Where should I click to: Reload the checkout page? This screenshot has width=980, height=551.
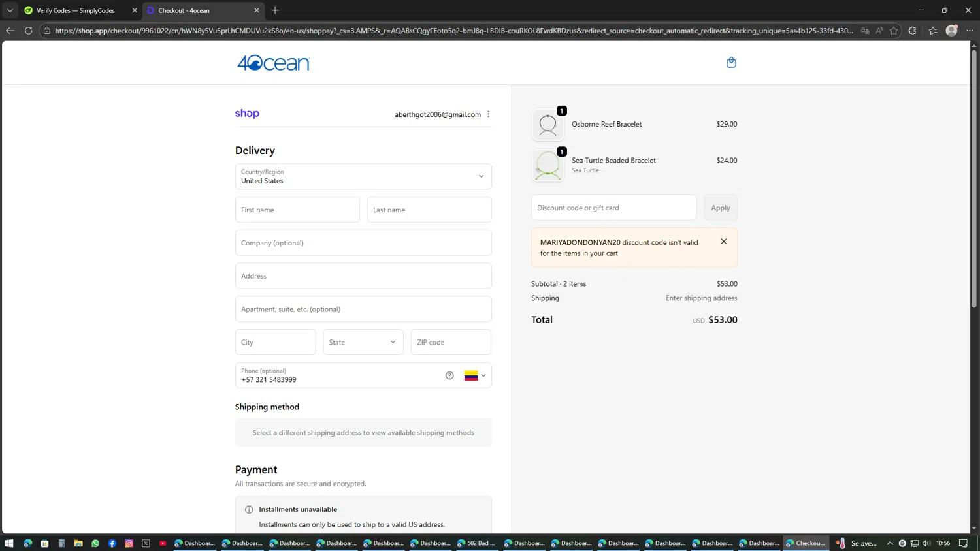coord(28,31)
